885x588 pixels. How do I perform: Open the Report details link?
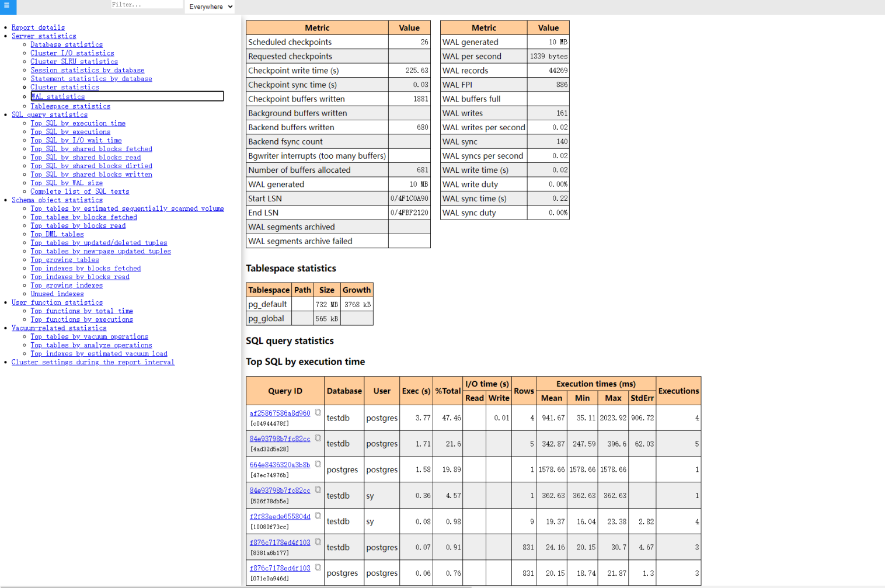click(38, 27)
